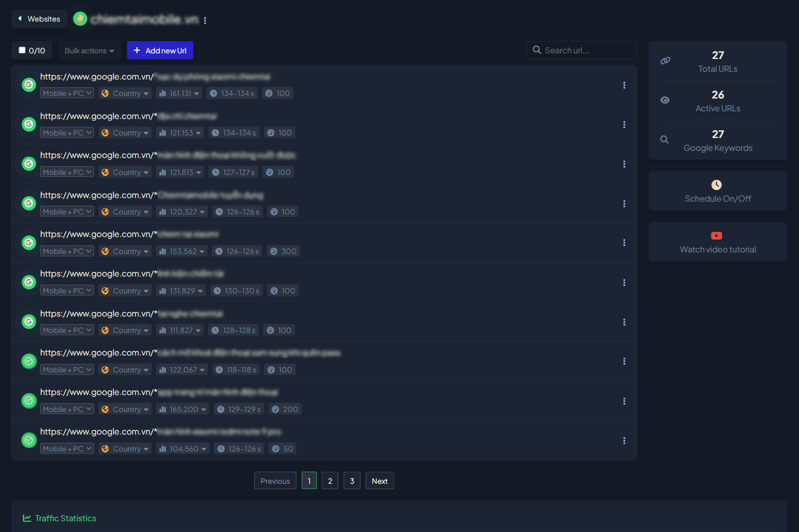Open three-dot menu for the 161,131 row
This screenshot has width=799, height=532.
click(624, 85)
